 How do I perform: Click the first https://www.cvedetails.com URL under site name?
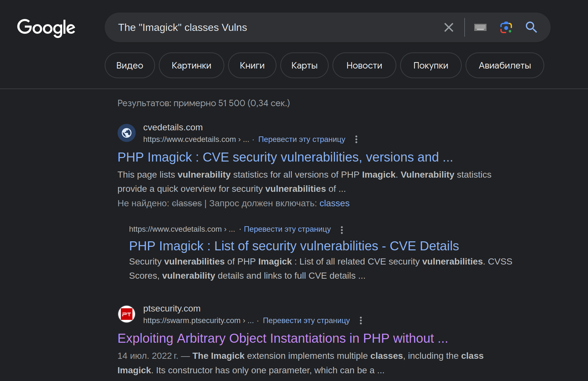click(x=189, y=139)
